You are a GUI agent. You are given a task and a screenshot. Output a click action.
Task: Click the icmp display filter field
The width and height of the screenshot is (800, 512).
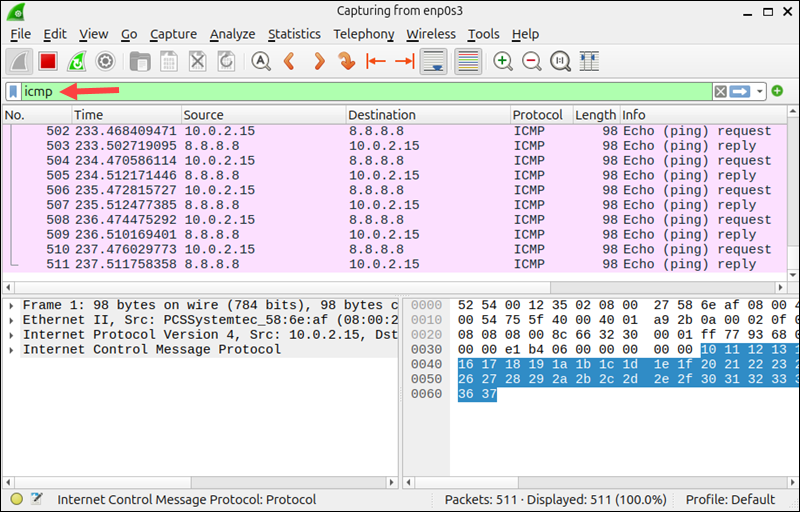366,92
